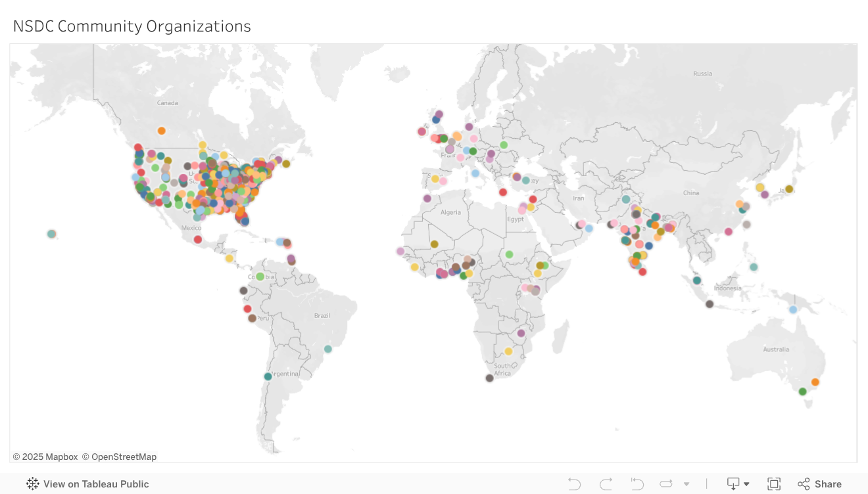Image resolution: width=868 pixels, height=494 pixels.
Task: Click the Revert icon in toolbar
Action: coord(637,484)
